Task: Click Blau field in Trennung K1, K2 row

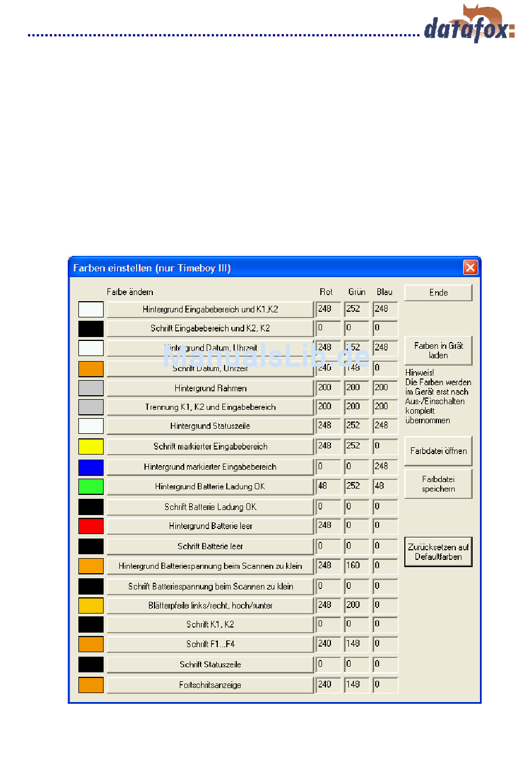Action: (385, 407)
